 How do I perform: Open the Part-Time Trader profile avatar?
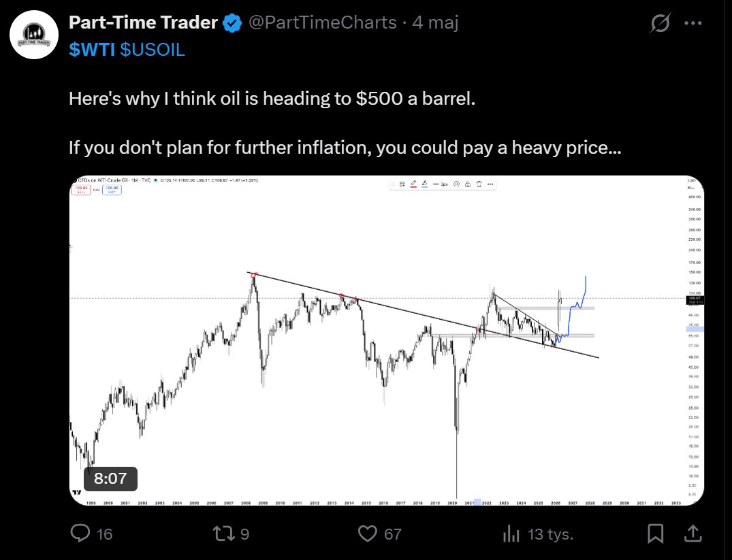click(x=34, y=35)
